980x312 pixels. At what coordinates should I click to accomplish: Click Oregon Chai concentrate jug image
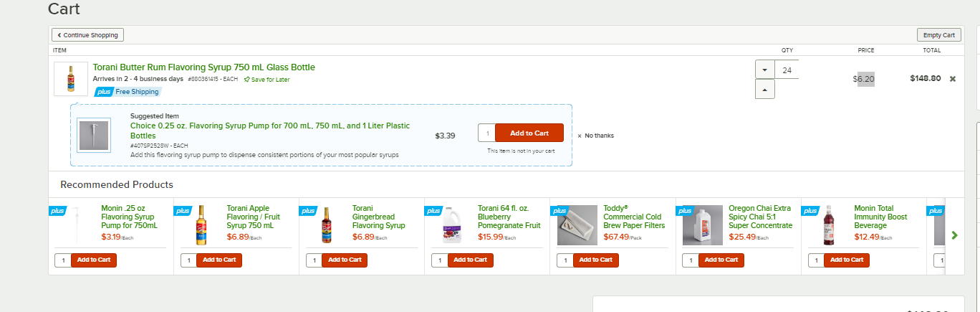pos(703,225)
